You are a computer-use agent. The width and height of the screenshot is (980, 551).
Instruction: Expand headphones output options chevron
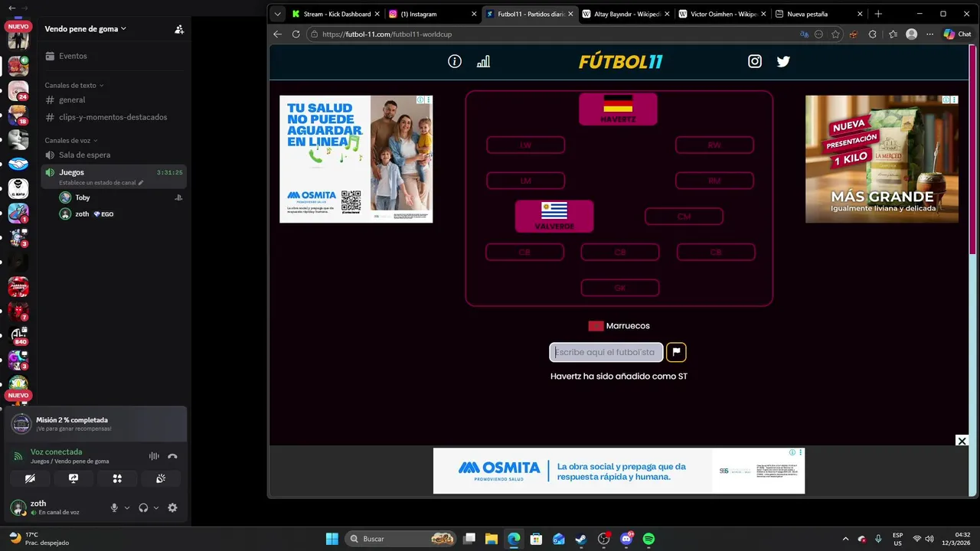click(x=156, y=507)
